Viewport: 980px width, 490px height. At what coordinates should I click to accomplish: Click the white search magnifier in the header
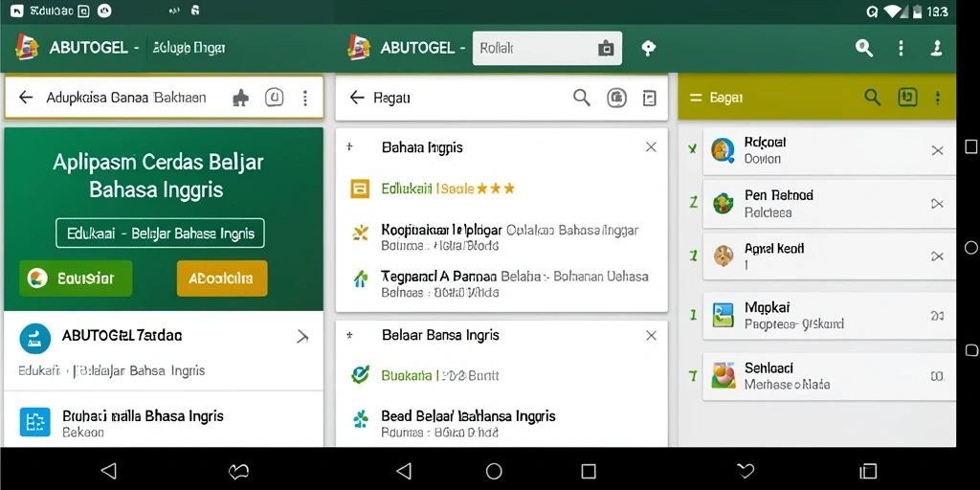click(x=864, y=48)
